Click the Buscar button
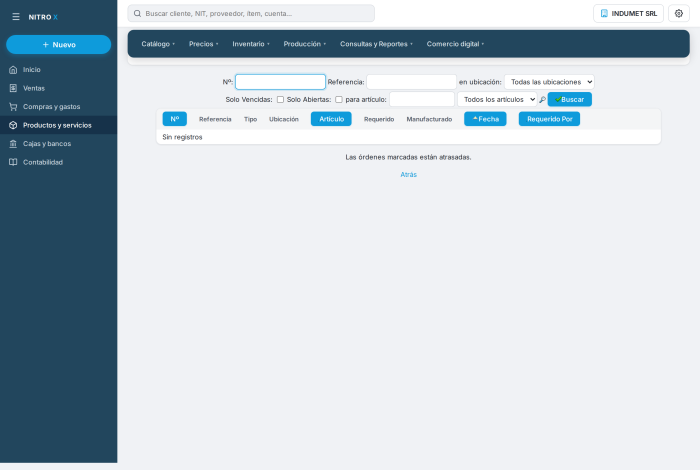The height and width of the screenshot is (470, 700). pyautogui.click(x=570, y=99)
